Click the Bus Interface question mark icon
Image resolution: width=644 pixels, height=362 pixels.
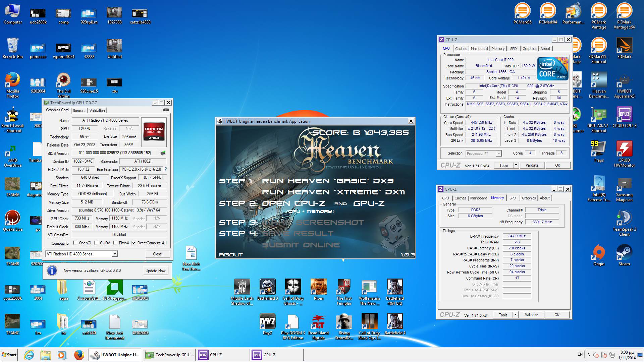coord(165,169)
